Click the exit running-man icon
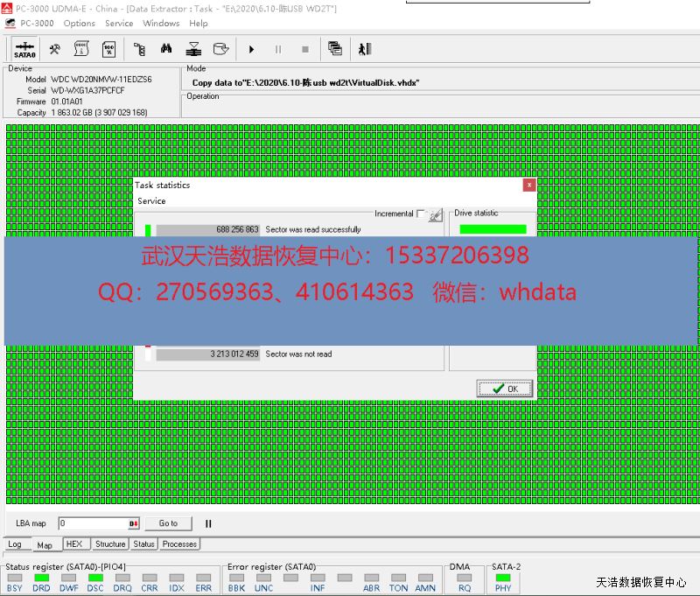700x596 pixels. 366,49
